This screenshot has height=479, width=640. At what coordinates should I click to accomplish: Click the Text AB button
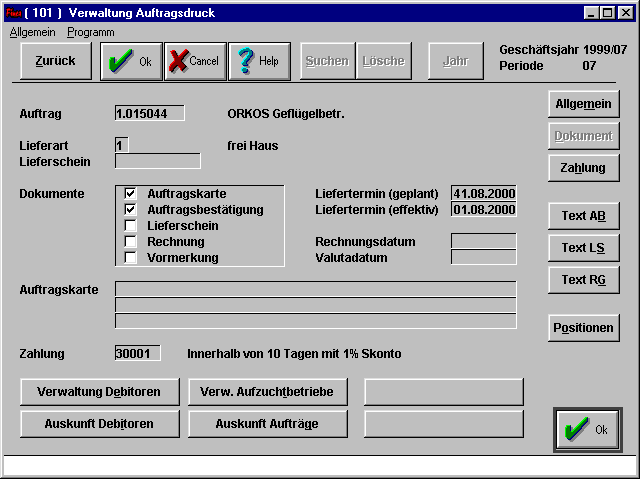pyautogui.click(x=583, y=217)
